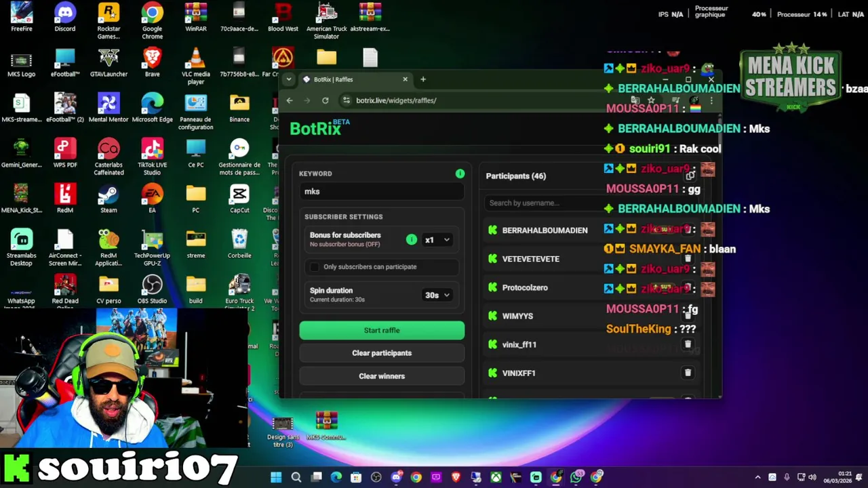Open Panneau de configuration shortcut
The height and width of the screenshot is (488, 868).
[x=196, y=112]
